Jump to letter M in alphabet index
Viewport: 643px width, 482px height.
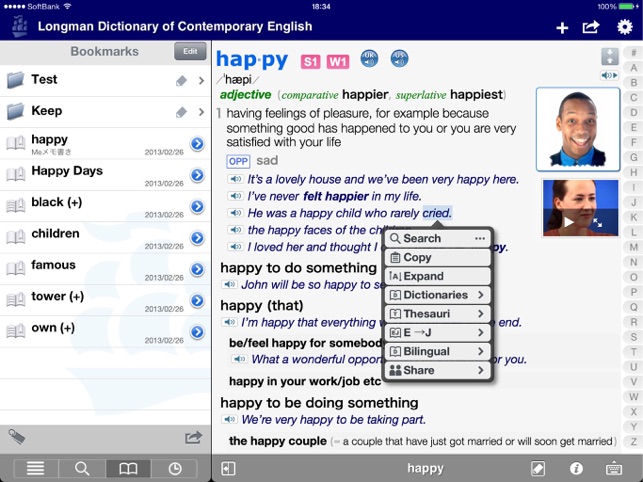click(632, 246)
